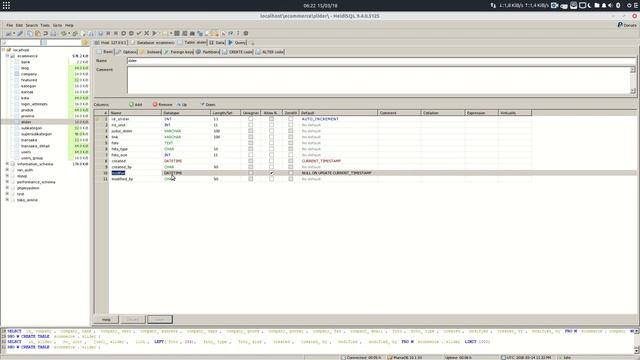This screenshot has height=360, width=640.
Task: Click the favorites star icon above tree
Action: pyautogui.click(x=85, y=42)
